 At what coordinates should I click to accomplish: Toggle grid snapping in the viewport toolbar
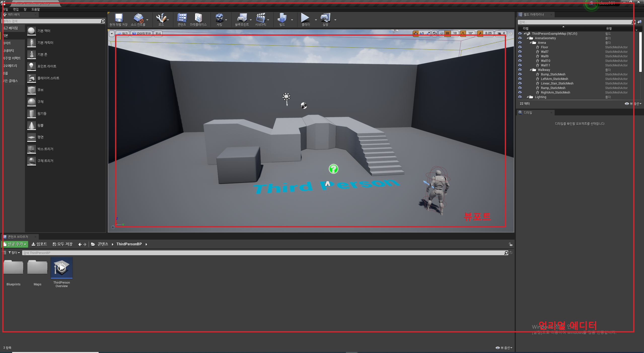click(447, 33)
